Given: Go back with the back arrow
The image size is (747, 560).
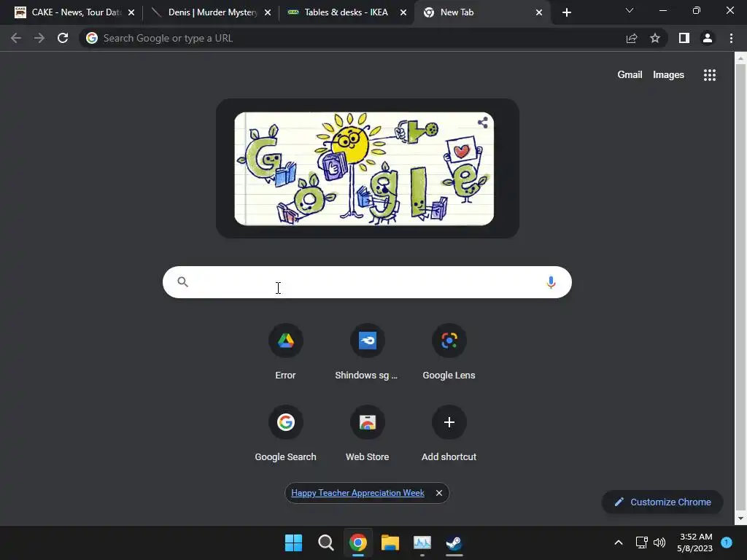Looking at the screenshot, I should pyautogui.click(x=16, y=38).
